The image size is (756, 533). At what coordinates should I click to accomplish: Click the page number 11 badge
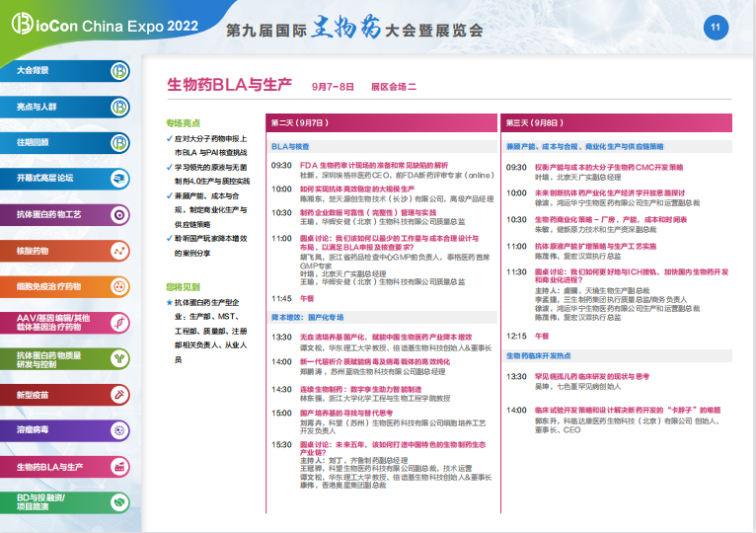(x=717, y=27)
